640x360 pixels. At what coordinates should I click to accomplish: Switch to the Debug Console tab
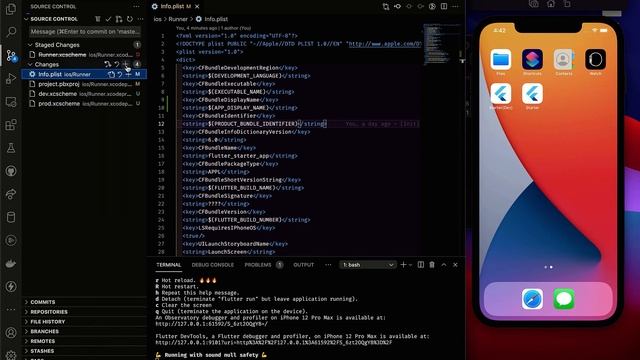pyautogui.click(x=213, y=265)
